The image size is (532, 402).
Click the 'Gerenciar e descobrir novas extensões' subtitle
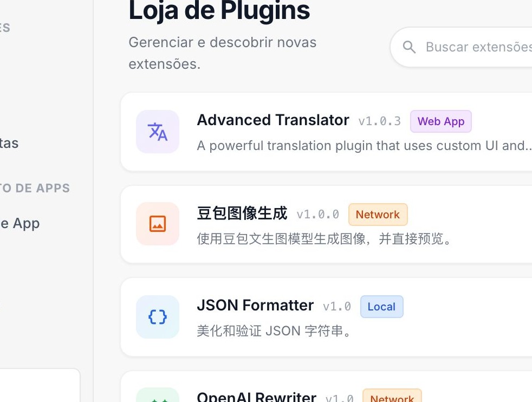click(223, 53)
